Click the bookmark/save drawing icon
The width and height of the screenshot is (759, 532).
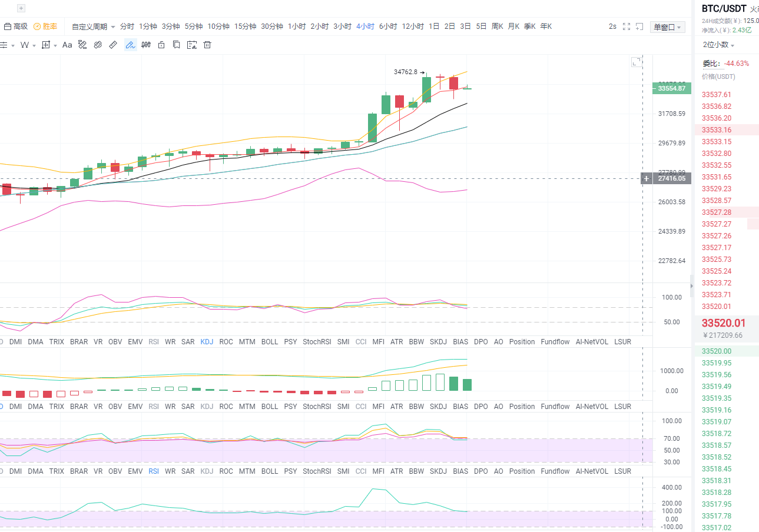click(x=176, y=44)
